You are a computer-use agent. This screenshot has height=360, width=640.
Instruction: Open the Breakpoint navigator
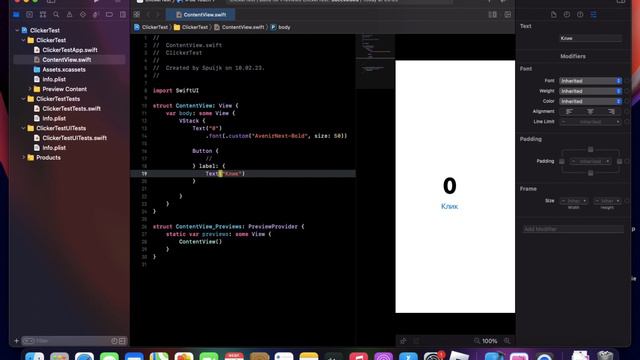coord(109,15)
